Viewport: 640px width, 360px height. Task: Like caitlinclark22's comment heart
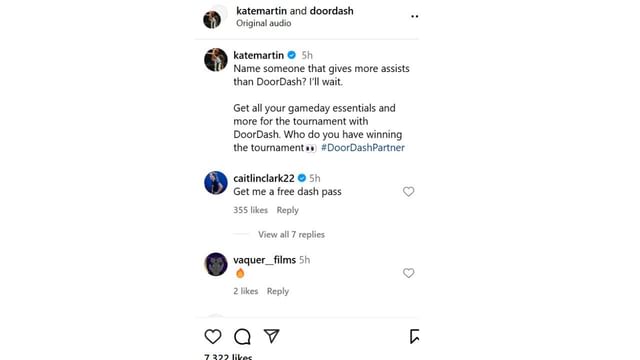pyautogui.click(x=409, y=191)
